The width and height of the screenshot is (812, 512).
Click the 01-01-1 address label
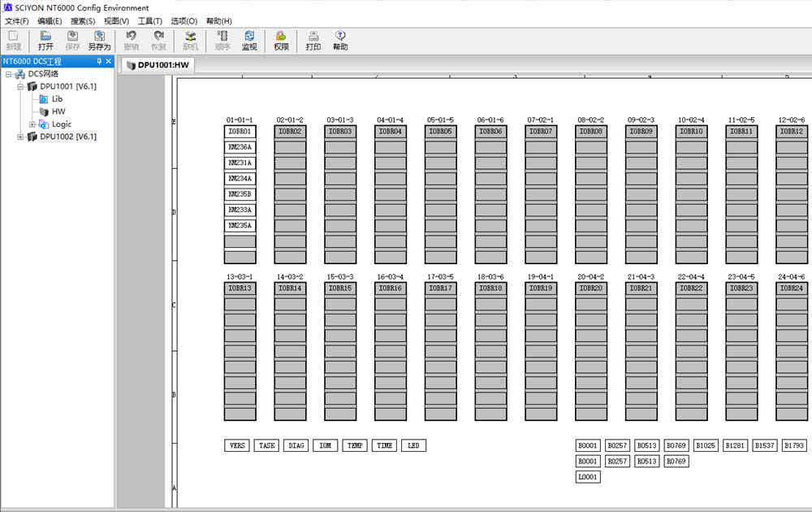[x=240, y=120]
